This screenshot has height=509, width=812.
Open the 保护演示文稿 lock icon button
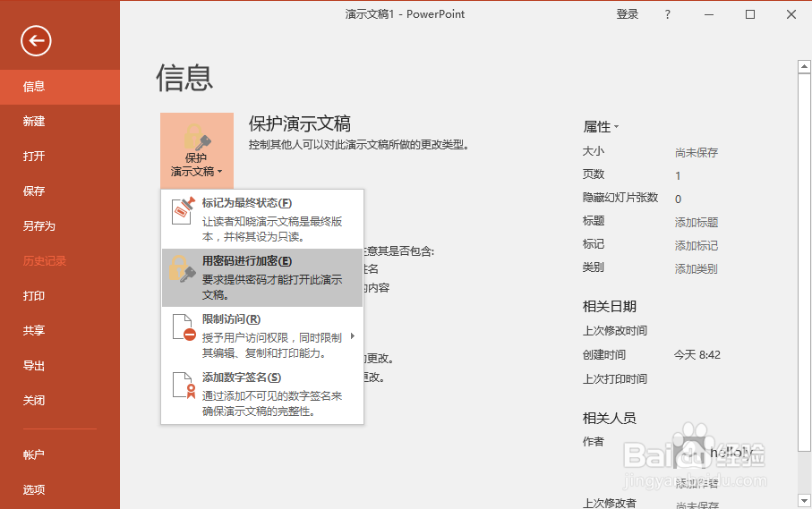(197, 150)
